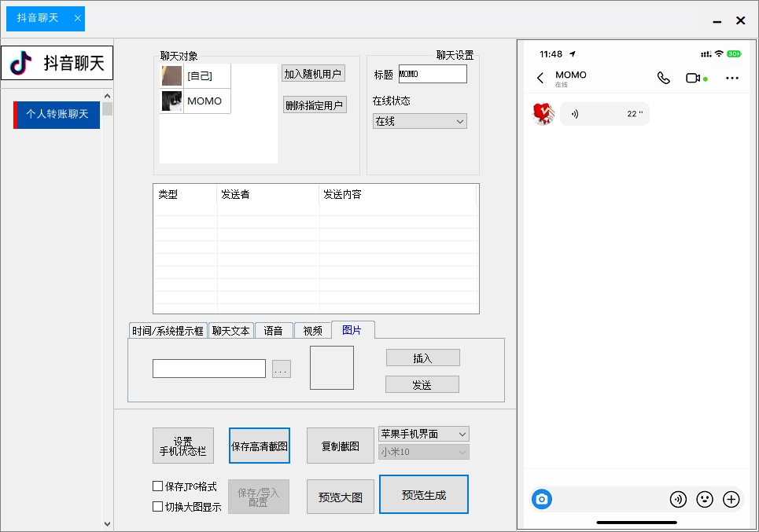Click the 预览生成 generate button
This screenshot has width=759, height=532.
pyautogui.click(x=423, y=493)
